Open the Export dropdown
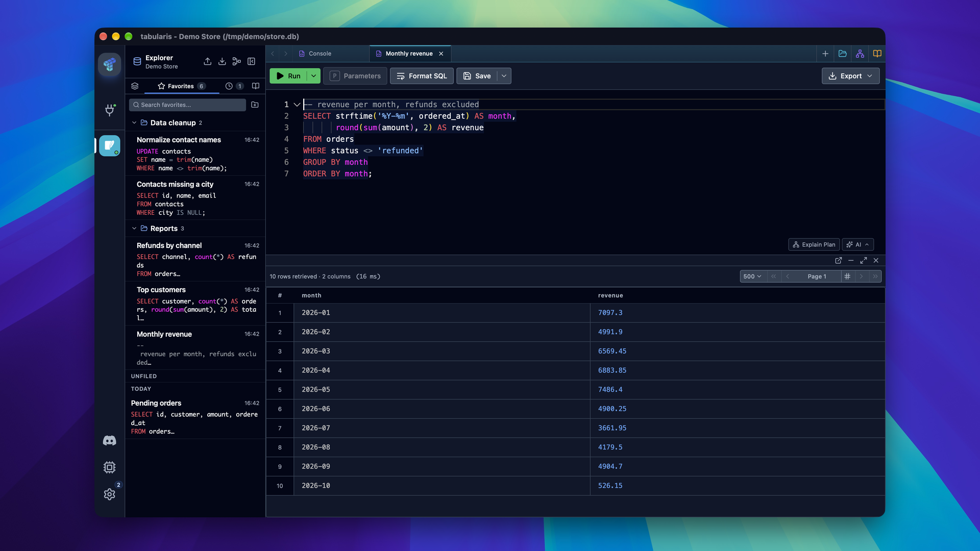This screenshot has height=551, width=980. tap(850, 76)
